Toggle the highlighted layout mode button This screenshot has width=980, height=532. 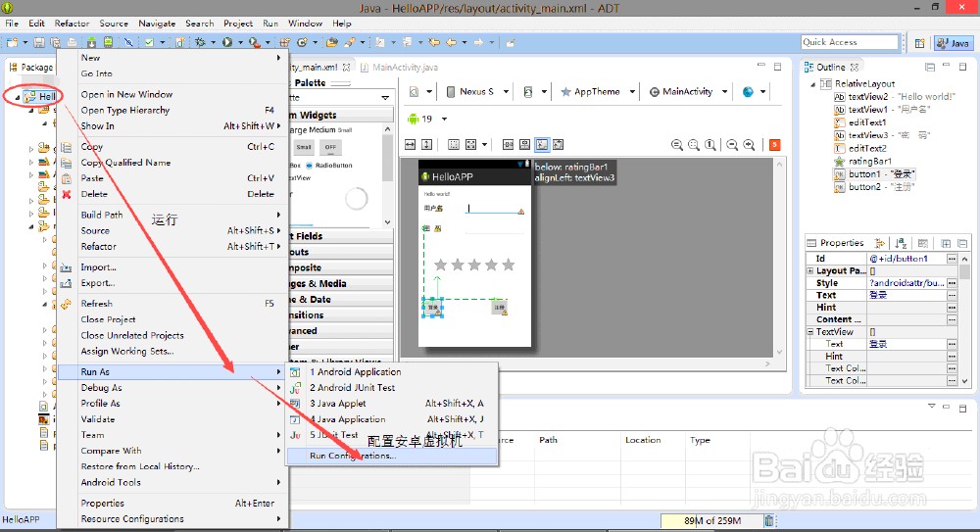(x=542, y=145)
